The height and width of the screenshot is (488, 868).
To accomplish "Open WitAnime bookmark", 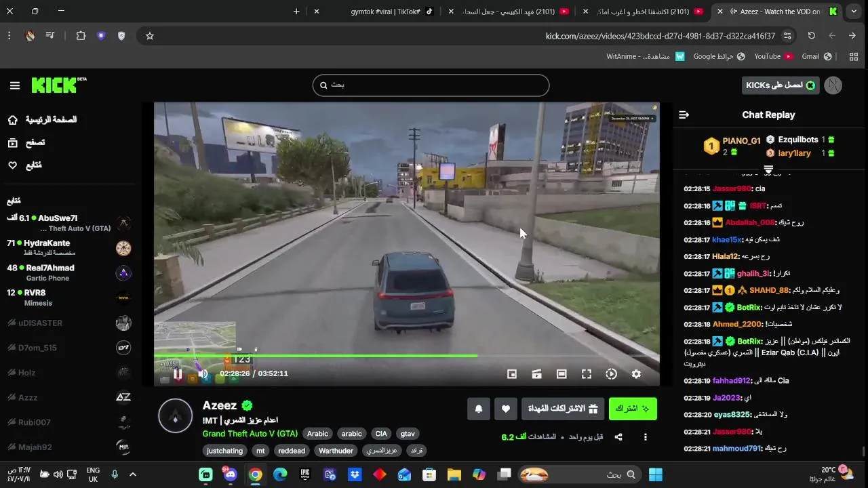I will coord(645,56).
